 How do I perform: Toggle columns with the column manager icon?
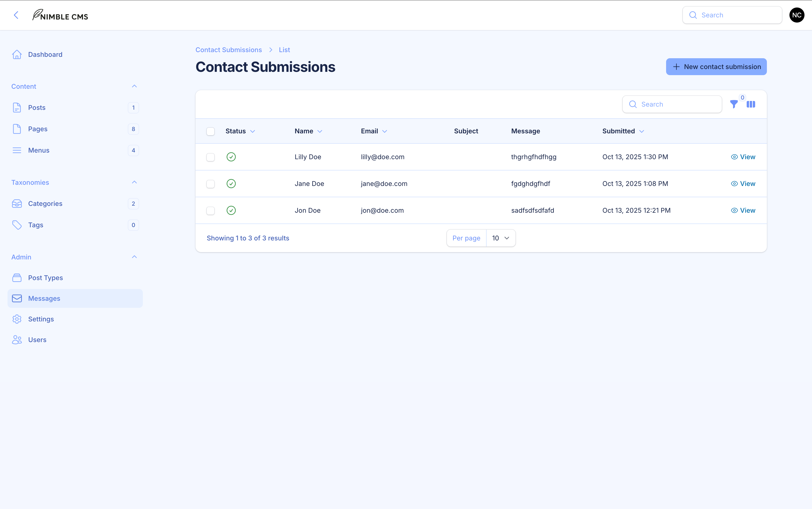point(751,104)
